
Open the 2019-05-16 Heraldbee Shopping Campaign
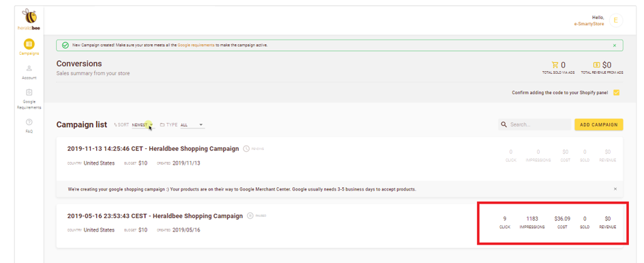[x=155, y=216]
